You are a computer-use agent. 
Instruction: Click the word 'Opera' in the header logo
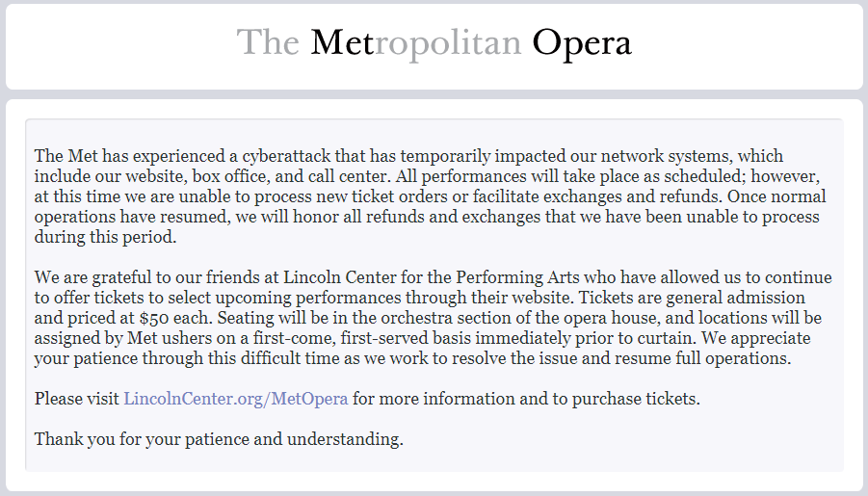[x=581, y=43]
